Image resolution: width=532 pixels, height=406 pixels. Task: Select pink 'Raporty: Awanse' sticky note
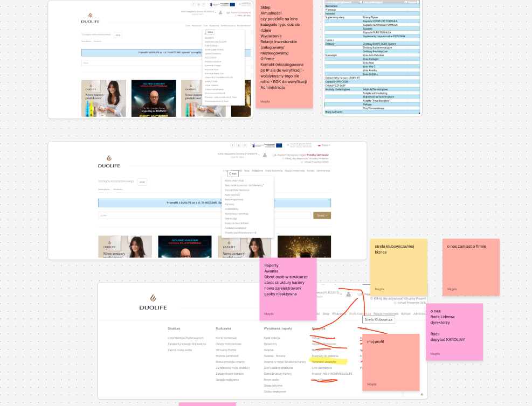click(x=288, y=289)
